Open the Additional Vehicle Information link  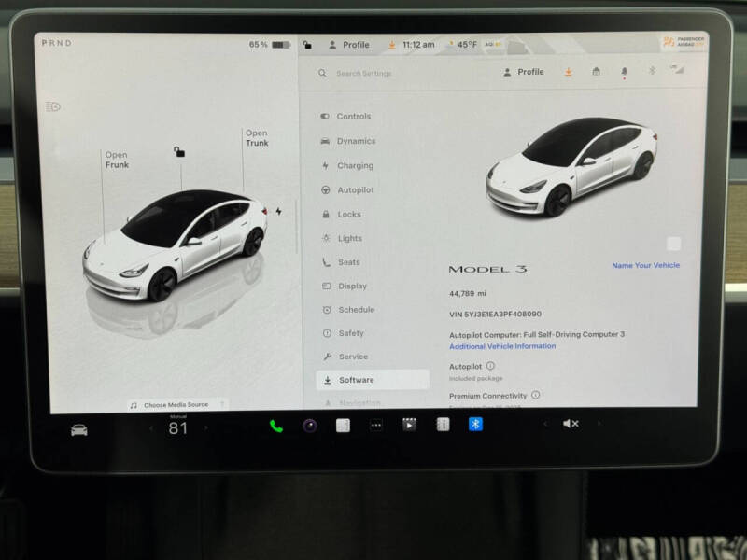click(x=501, y=346)
